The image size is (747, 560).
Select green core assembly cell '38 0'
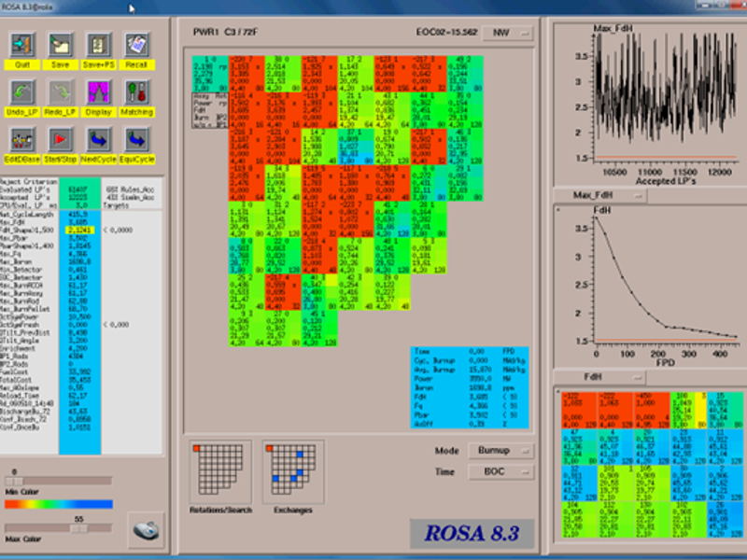point(283,74)
